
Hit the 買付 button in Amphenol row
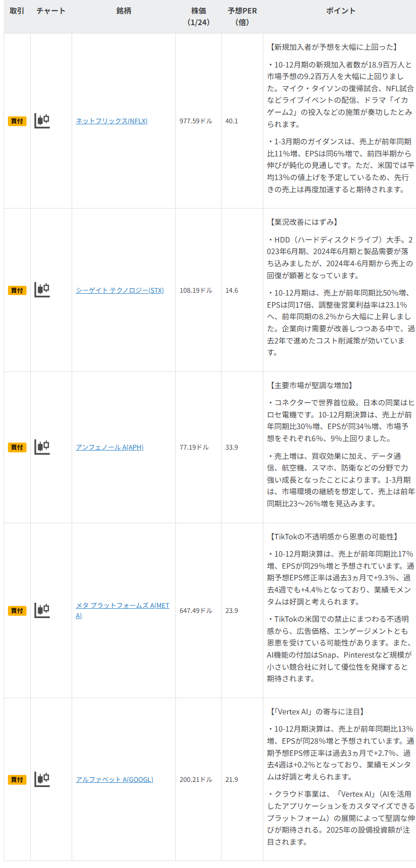tap(17, 447)
